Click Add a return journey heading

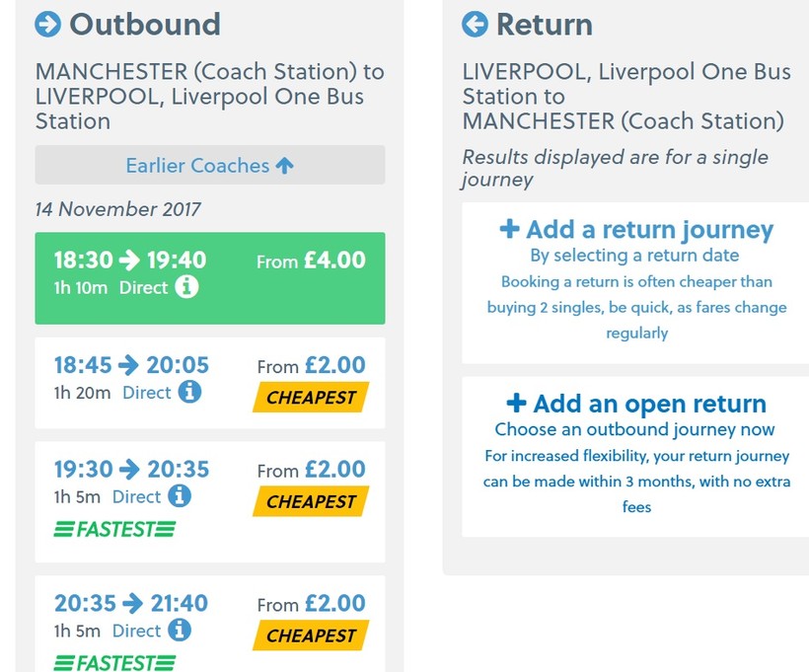pos(649,230)
